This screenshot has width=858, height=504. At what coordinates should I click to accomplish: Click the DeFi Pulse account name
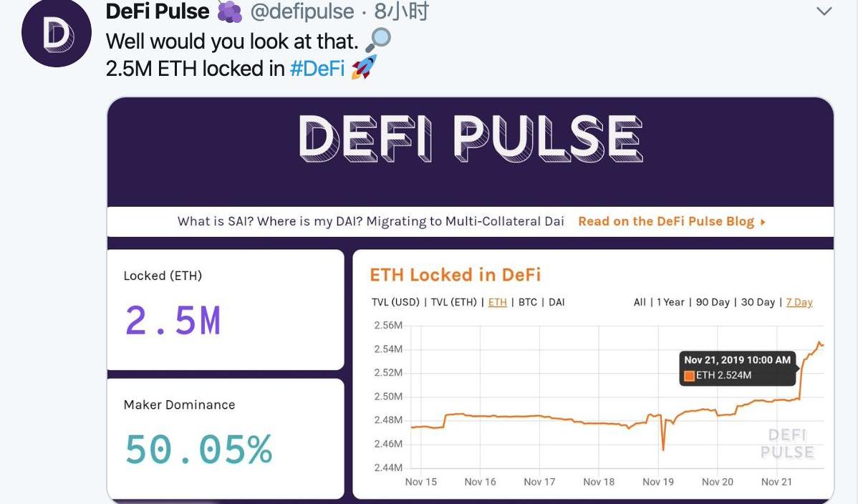point(158,11)
